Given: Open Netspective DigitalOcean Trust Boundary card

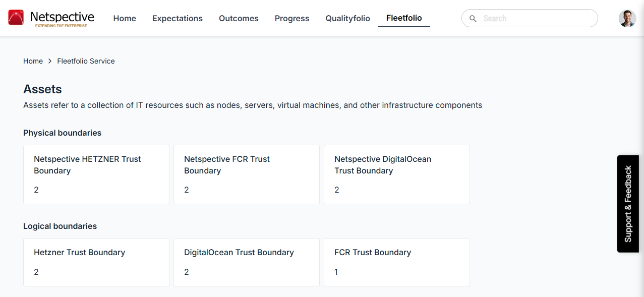Looking at the screenshot, I should [397, 174].
